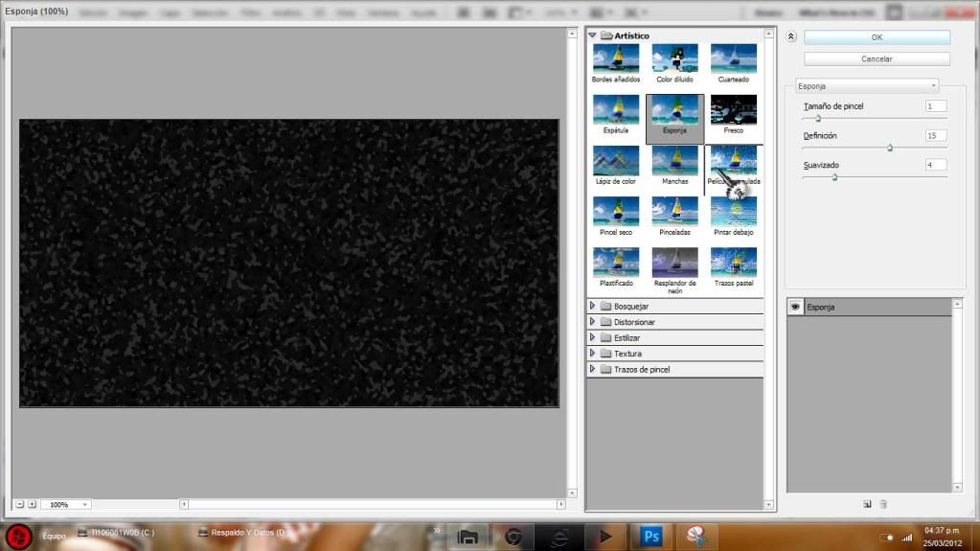Click the zoom in plus button
The height and width of the screenshot is (551, 980).
32,504
